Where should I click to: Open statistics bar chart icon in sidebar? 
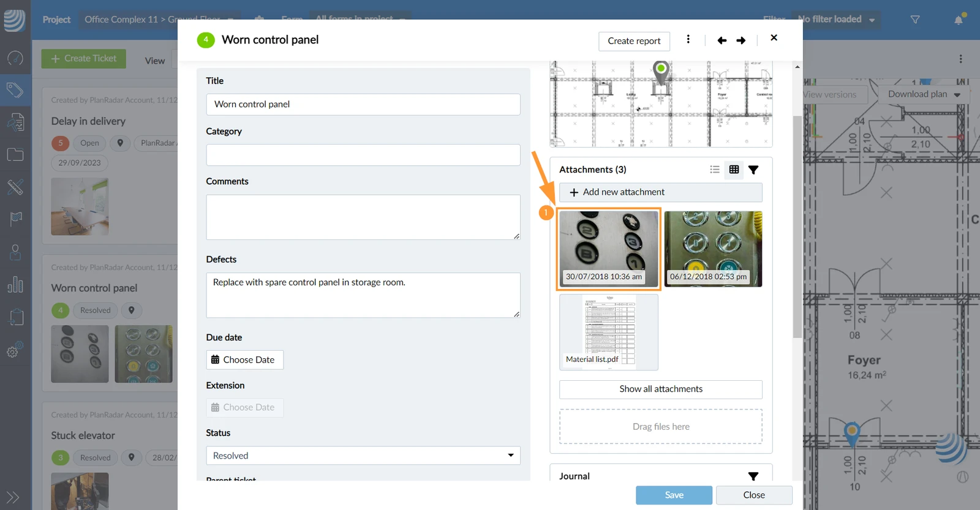point(15,284)
